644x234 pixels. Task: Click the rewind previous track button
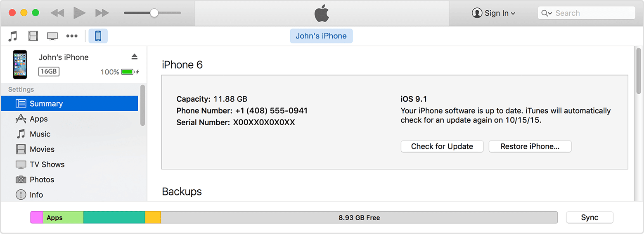click(x=57, y=13)
